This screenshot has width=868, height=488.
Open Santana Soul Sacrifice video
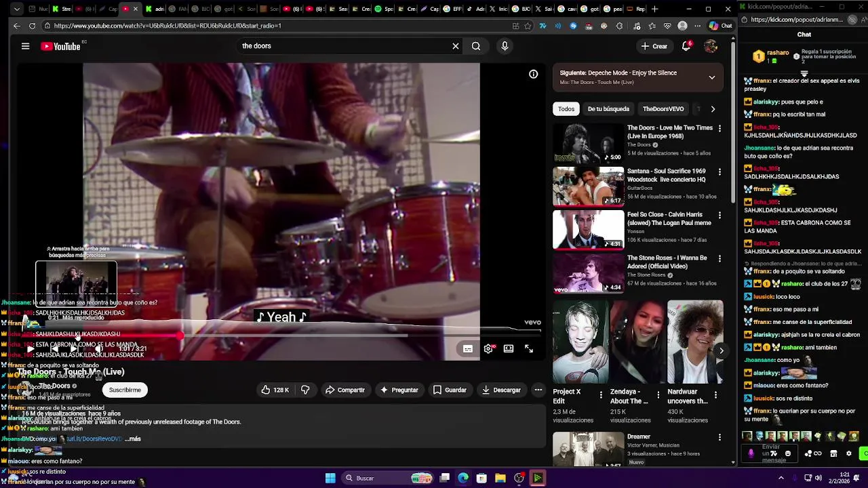pyautogui.click(x=588, y=186)
